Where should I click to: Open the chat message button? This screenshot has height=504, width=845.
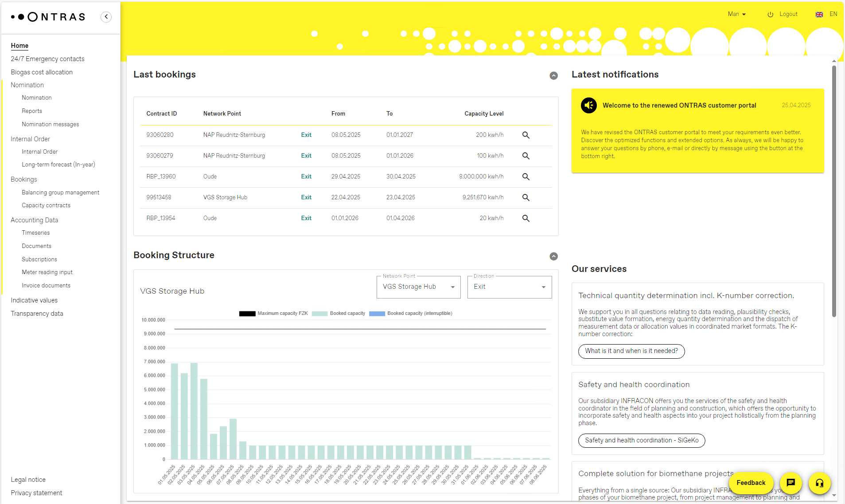(790, 483)
